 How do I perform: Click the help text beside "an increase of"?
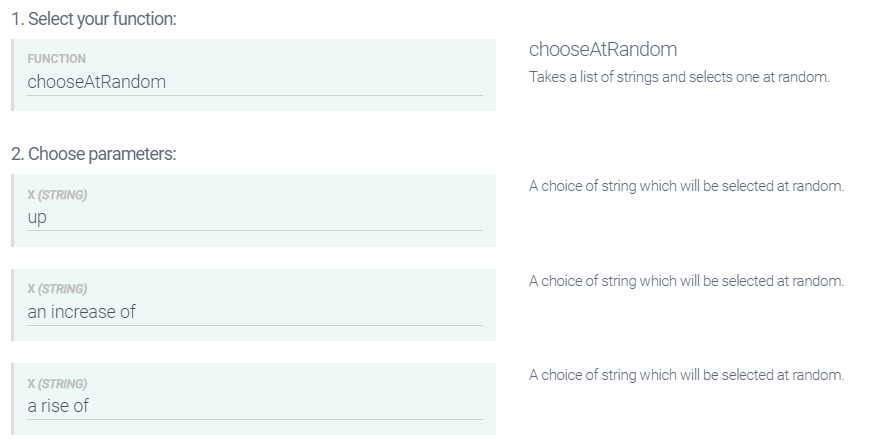pos(686,281)
